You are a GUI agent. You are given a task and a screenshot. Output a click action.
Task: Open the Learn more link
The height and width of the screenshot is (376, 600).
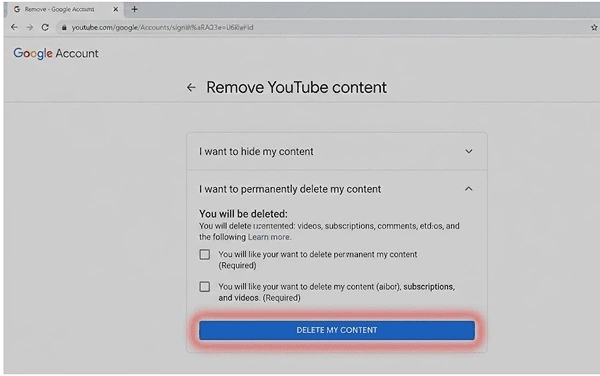tap(269, 237)
